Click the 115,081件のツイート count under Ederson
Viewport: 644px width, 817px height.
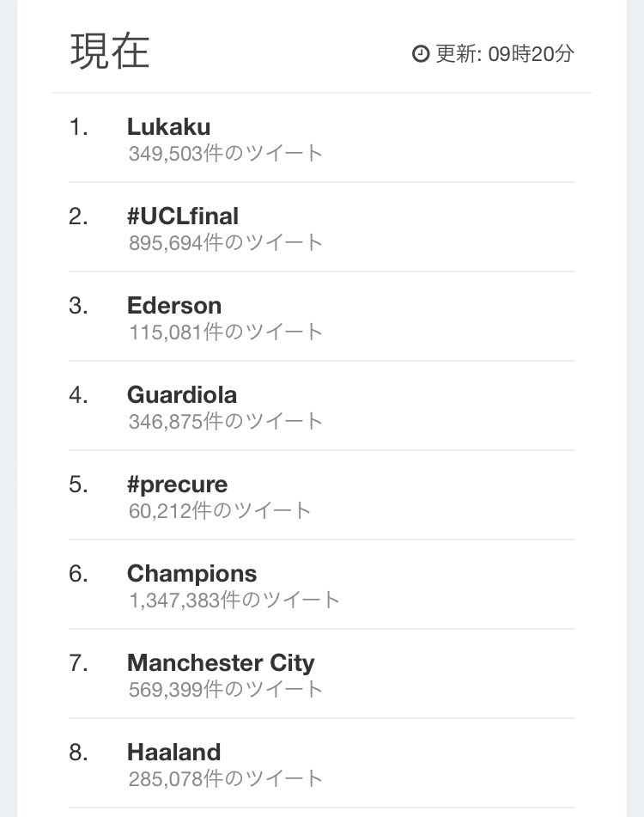click(226, 332)
